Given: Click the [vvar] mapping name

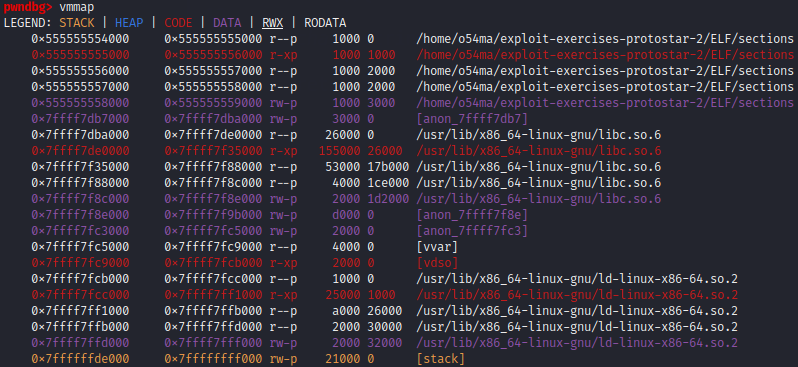Looking at the screenshot, I should click(437, 247).
